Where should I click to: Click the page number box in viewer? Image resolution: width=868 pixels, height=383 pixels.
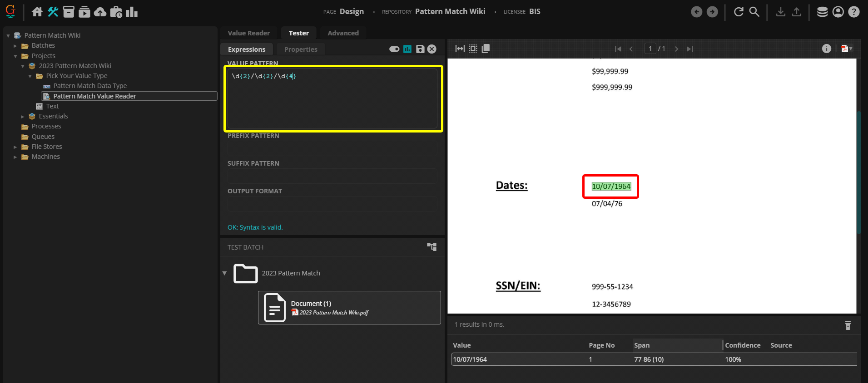(650, 49)
